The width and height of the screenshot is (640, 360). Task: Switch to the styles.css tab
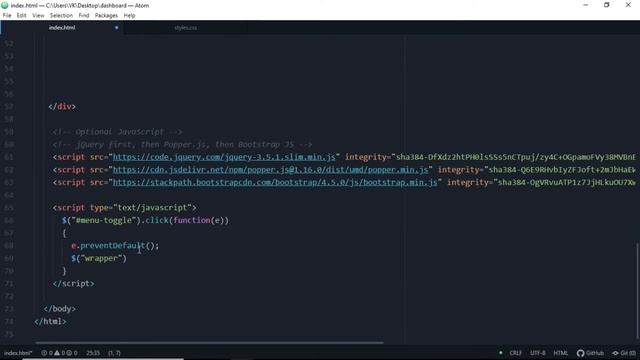[x=186, y=28]
